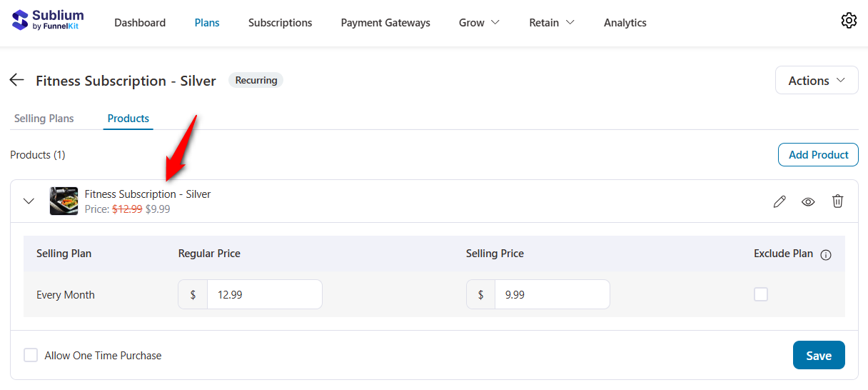
Task: Click the page title Fitness Subscription - Silver
Action: (126, 81)
